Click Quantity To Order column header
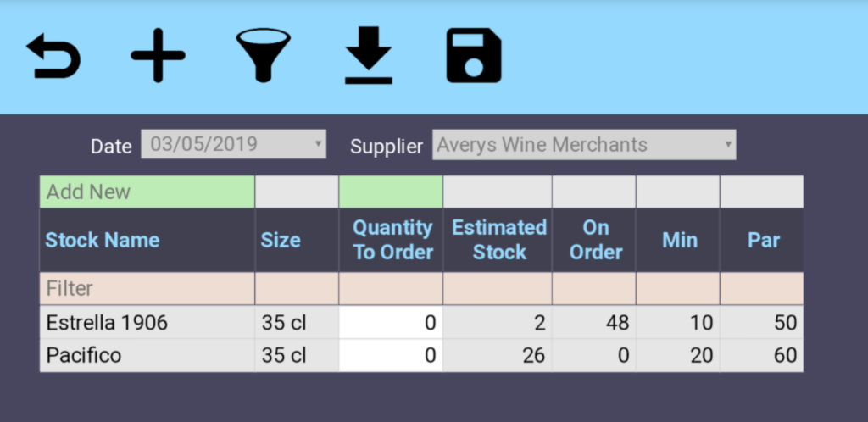Screen dimensions: 868x422 pos(392,241)
